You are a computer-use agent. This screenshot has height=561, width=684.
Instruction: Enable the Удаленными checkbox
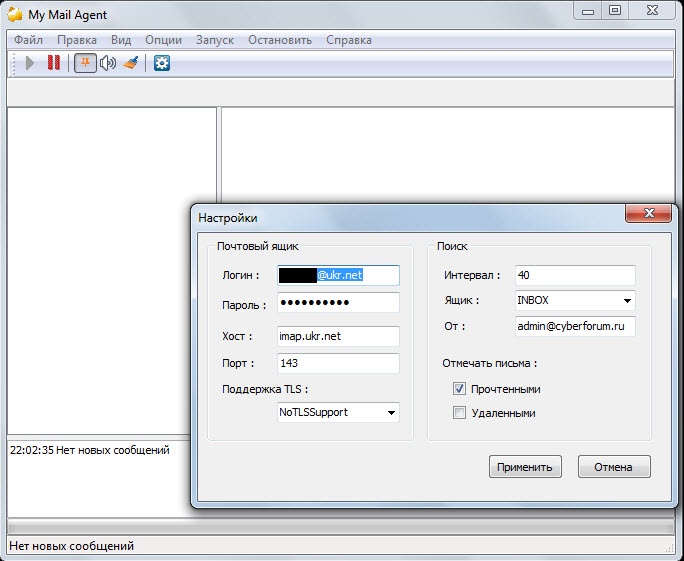click(x=460, y=413)
